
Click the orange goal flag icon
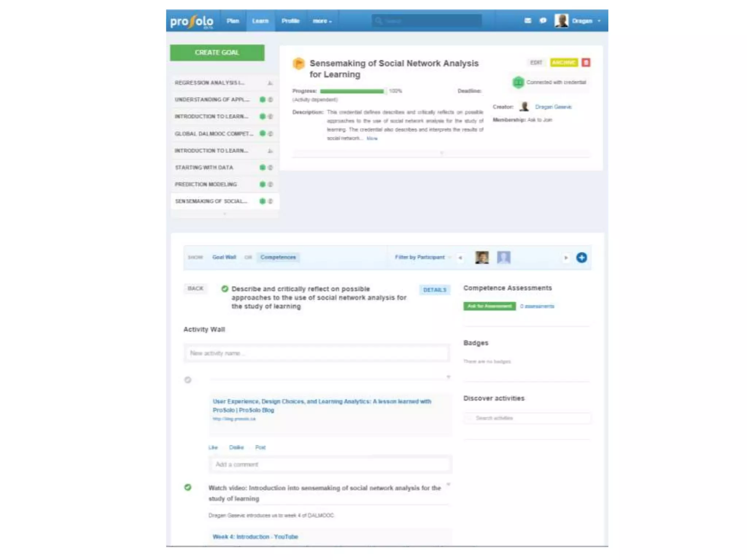pyautogui.click(x=298, y=64)
